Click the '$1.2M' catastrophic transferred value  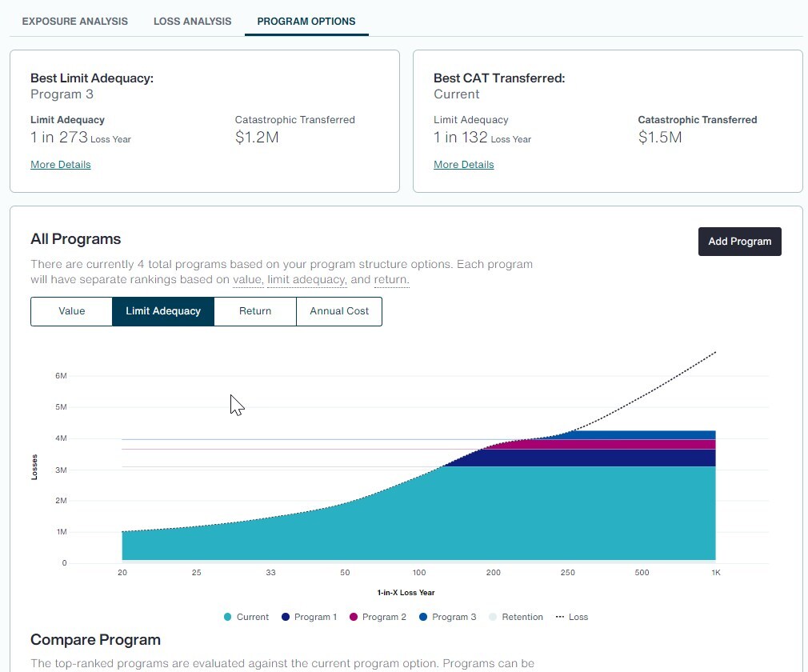tap(257, 137)
